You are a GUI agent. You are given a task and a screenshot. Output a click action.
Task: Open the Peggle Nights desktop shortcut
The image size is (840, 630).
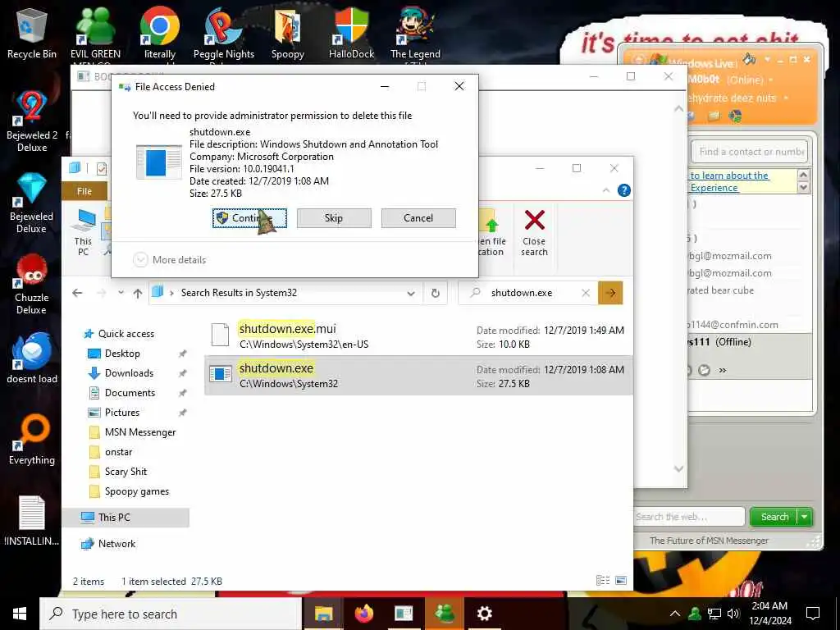coord(223,32)
